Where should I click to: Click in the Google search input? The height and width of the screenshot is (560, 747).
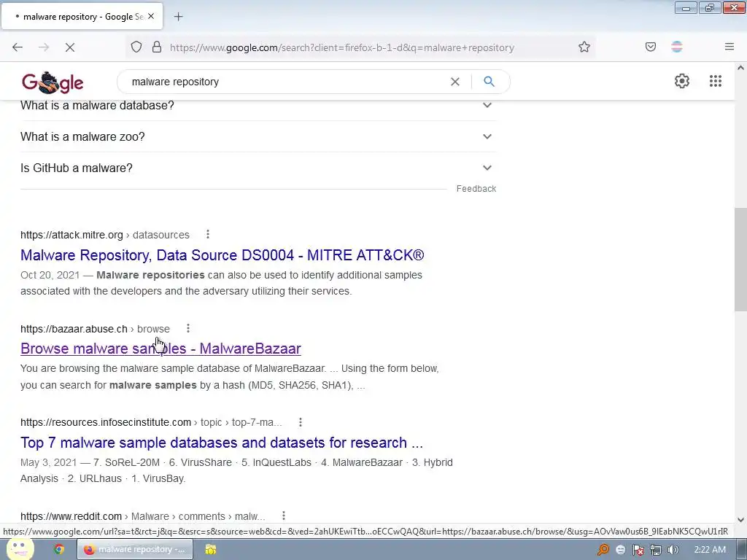pyautogui.click(x=286, y=82)
